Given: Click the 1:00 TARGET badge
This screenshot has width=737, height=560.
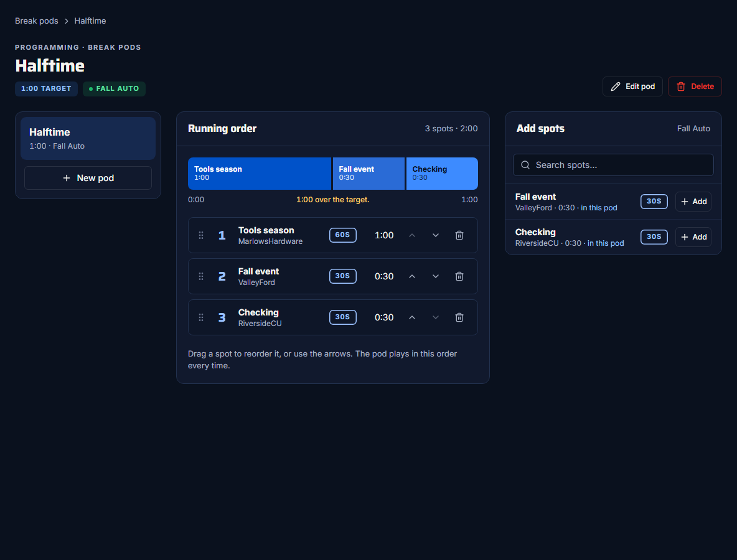Looking at the screenshot, I should 46,89.
